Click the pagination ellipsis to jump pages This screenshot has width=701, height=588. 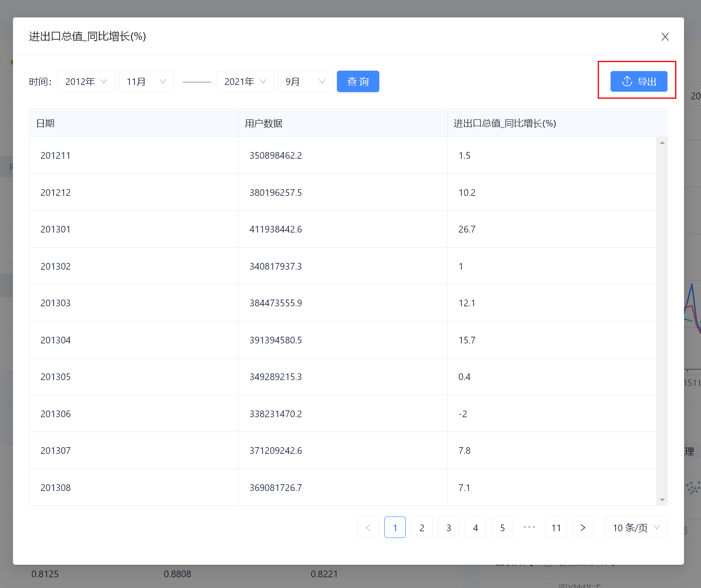tap(529, 527)
